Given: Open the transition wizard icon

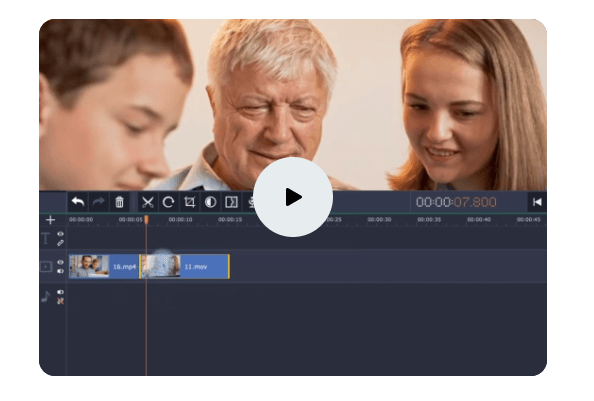Looking at the screenshot, I should [231, 202].
